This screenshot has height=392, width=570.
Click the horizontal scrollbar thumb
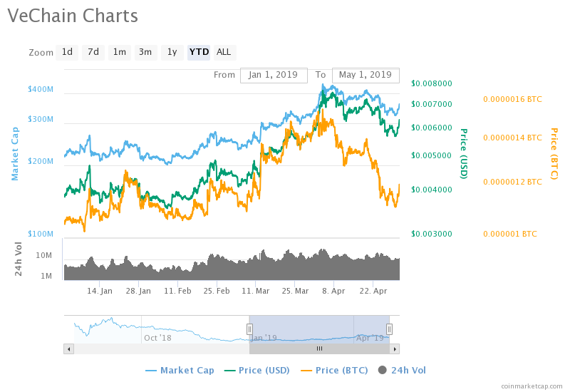pos(319,349)
